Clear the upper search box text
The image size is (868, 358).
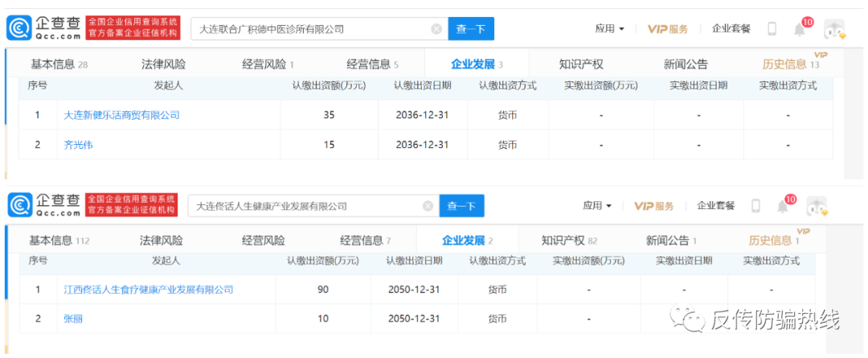pos(436,29)
